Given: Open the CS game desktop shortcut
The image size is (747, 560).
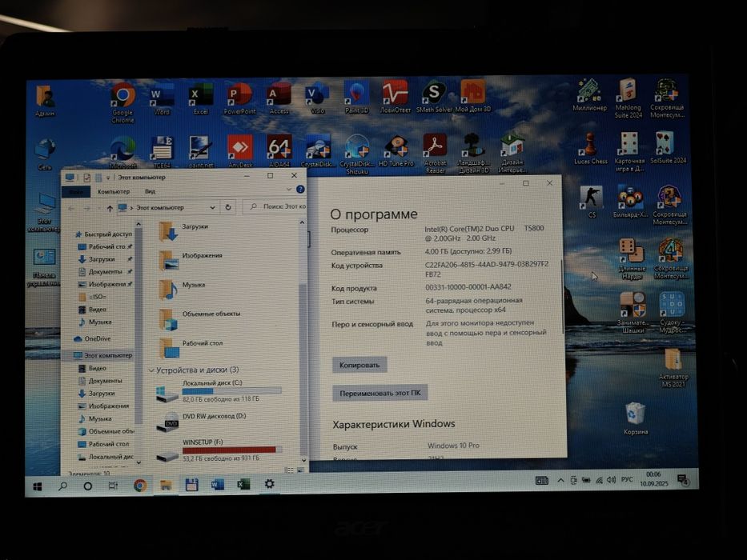Looking at the screenshot, I should [x=591, y=202].
